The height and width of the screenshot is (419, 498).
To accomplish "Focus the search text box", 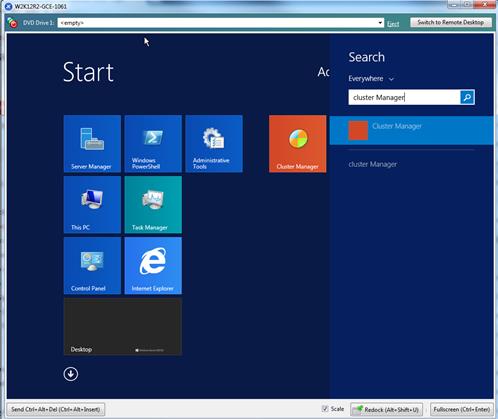I will point(404,97).
